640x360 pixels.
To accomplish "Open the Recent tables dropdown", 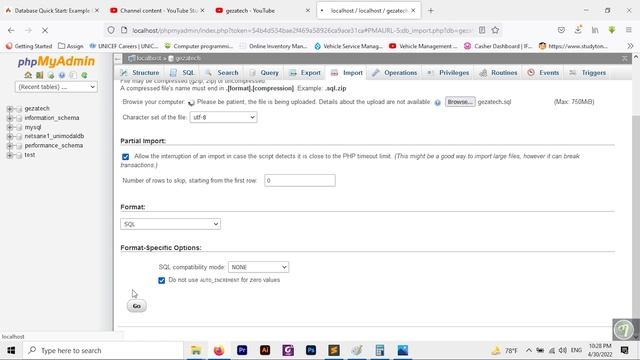I will pyautogui.click(x=56, y=87).
